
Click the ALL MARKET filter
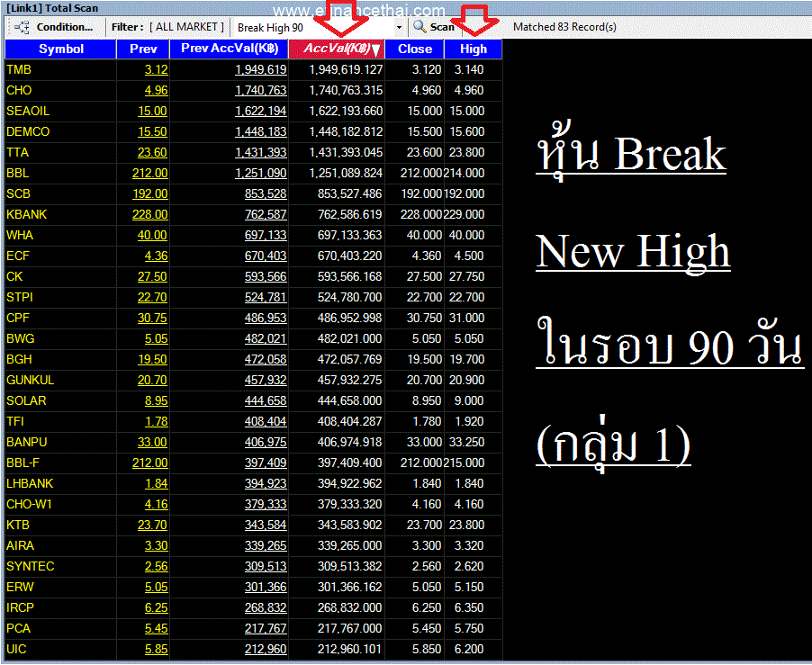click(x=187, y=27)
